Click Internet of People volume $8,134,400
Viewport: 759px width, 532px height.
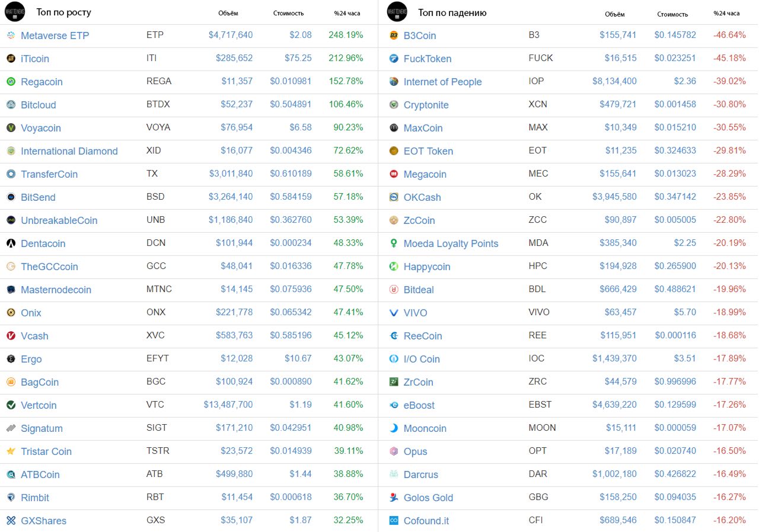(614, 81)
